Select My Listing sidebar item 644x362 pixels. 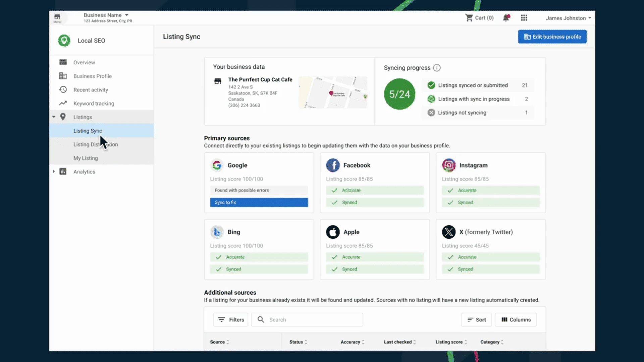(86, 158)
